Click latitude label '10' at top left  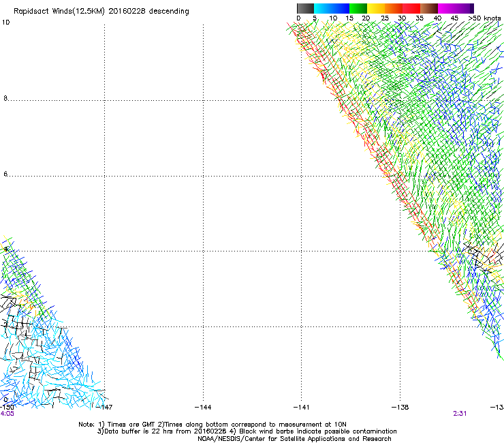(5, 22)
